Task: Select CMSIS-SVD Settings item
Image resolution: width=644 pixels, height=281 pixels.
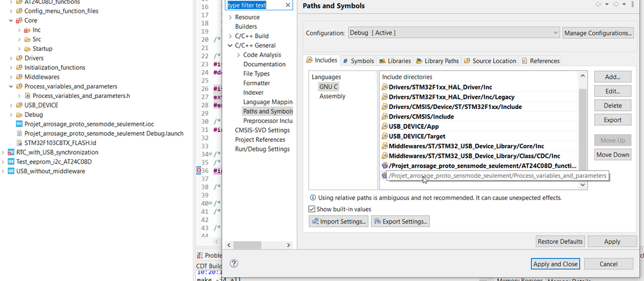Action: (262, 130)
